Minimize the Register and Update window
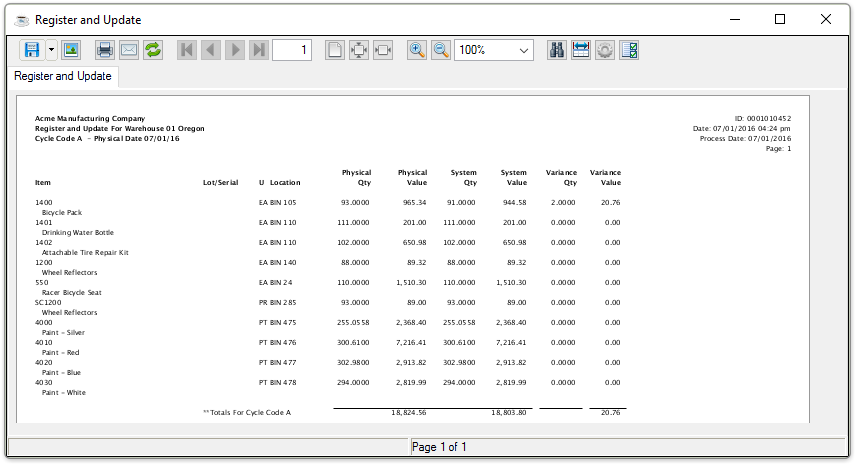 pos(735,20)
